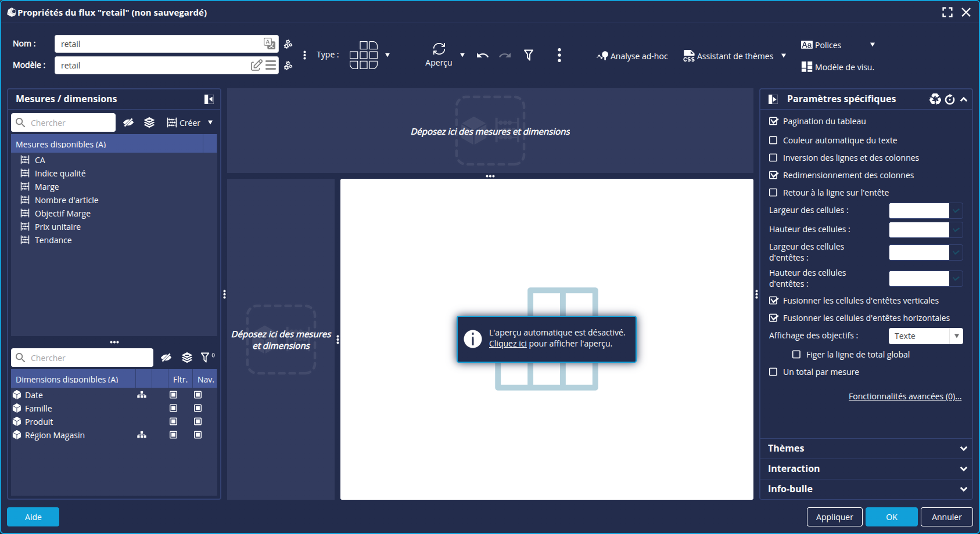Viewport: 980px width, 534px height.
Task: Open Analyse ad-hoc
Action: point(632,56)
